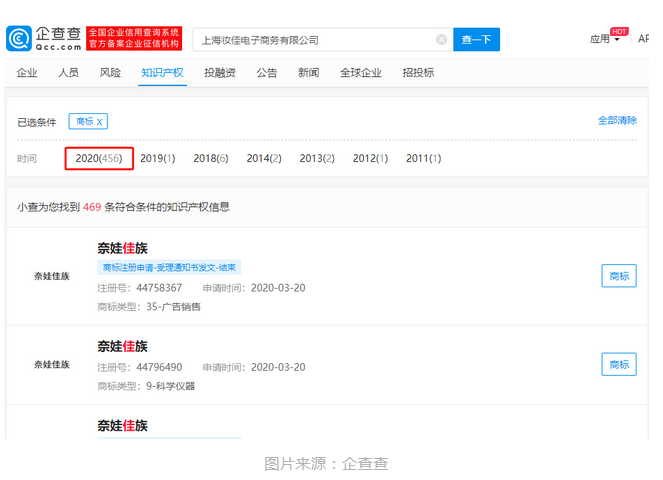The image size is (663, 480).
Task: Open the 应用 dropdown menu
Action: (605, 39)
